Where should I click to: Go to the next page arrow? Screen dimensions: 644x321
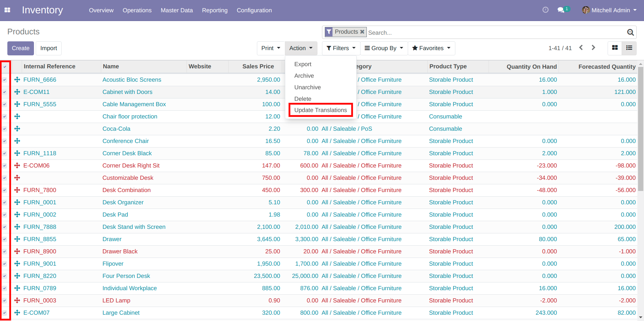(593, 48)
